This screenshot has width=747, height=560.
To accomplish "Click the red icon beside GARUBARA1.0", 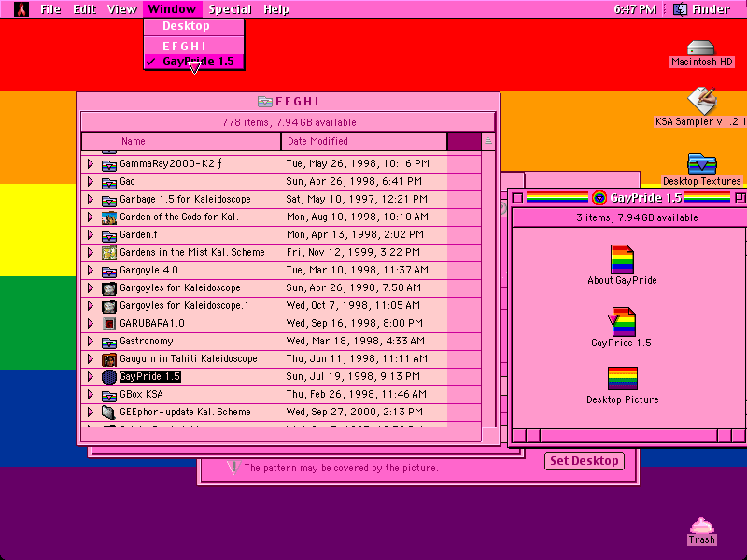I will coord(109,324).
